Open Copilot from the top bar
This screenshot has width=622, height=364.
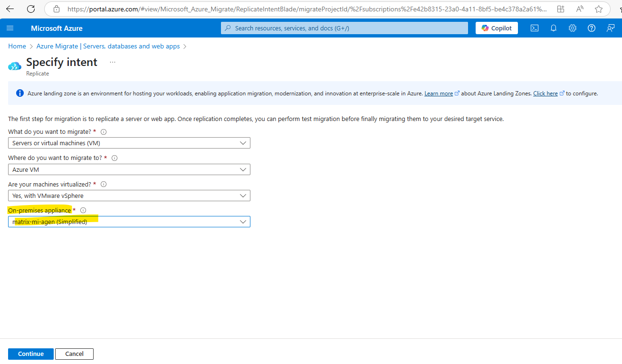coord(497,28)
